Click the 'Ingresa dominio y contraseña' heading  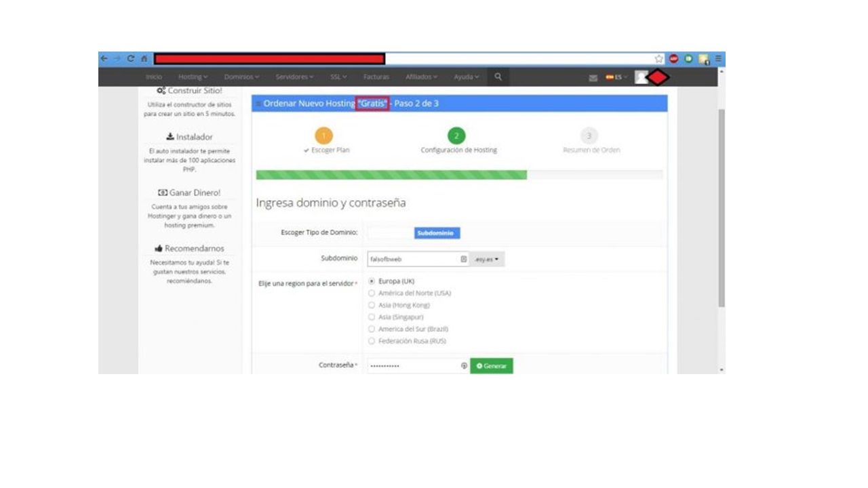[x=330, y=203]
